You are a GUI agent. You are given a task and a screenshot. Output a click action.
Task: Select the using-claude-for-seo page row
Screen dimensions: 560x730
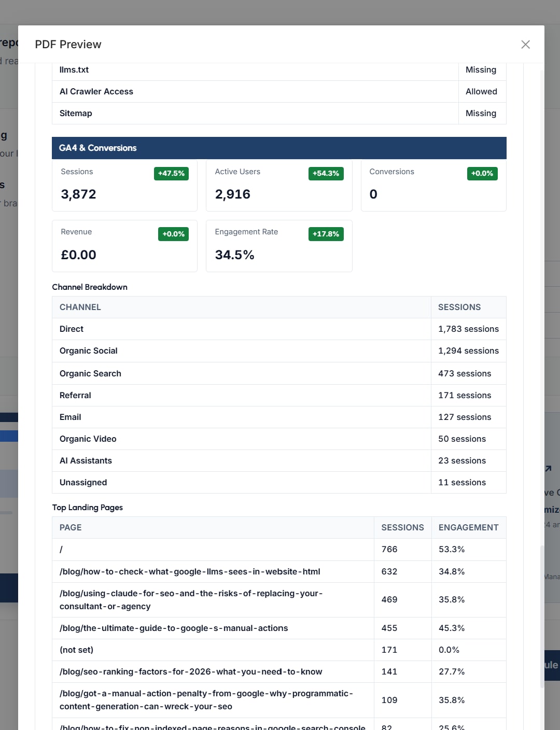[279, 599]
